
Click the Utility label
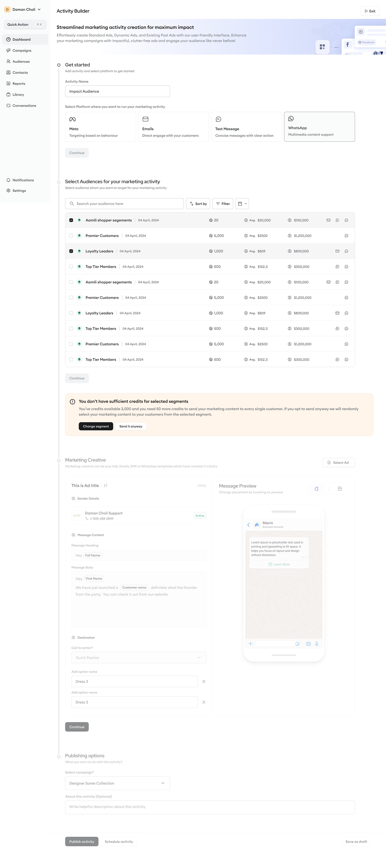coord(202,486)
